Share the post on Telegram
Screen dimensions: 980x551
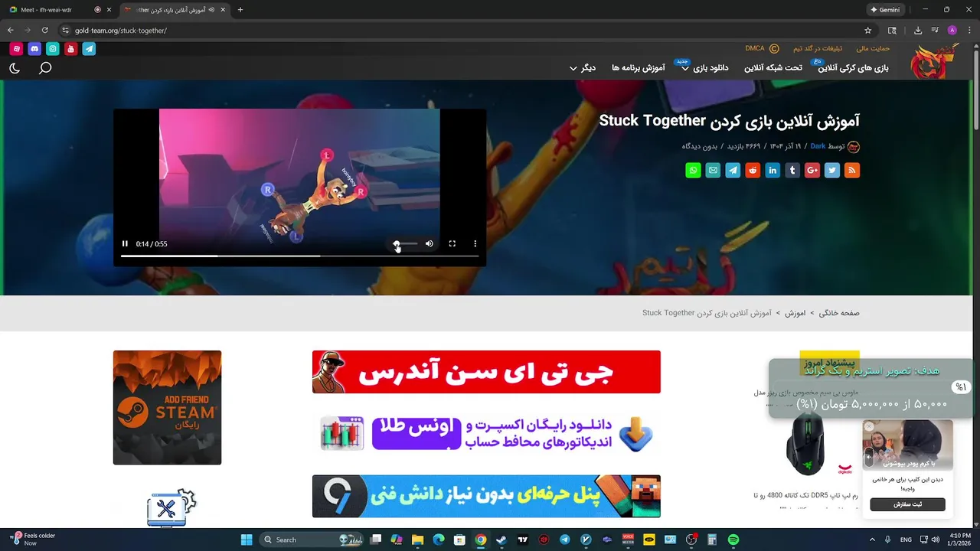click(733, 171)
